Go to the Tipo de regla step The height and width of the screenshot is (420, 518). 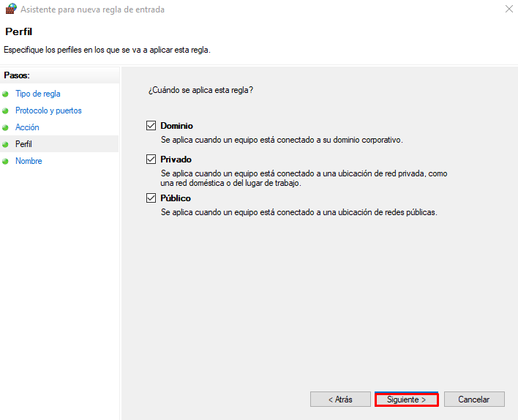[x=38, y=94]
